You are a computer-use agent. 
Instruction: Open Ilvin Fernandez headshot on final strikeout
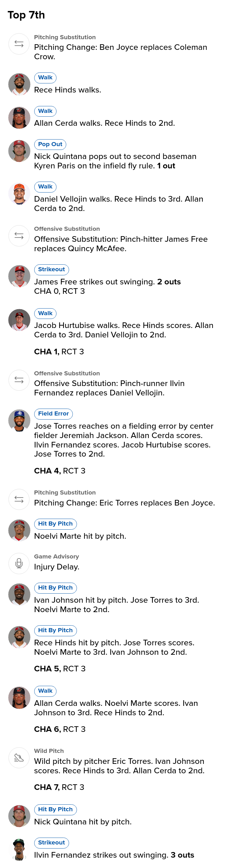pos(19,849)
